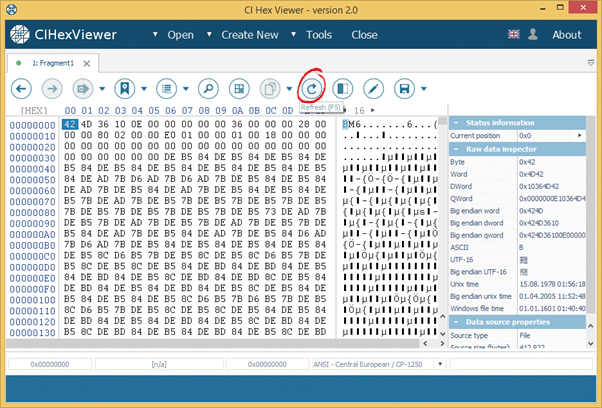Click arrow next to Current position value
Image resolution: width=602 pixels, height=408 pixels.
[580, 135]
